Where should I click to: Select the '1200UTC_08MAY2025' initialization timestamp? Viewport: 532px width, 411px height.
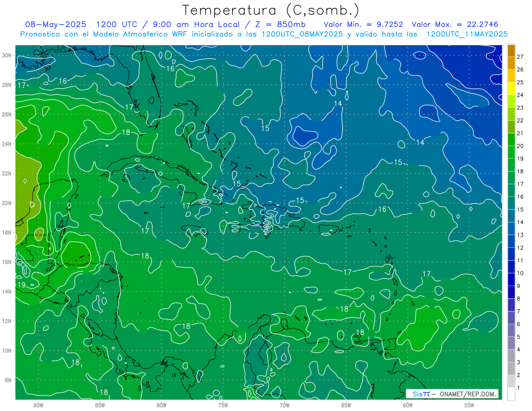303,34
